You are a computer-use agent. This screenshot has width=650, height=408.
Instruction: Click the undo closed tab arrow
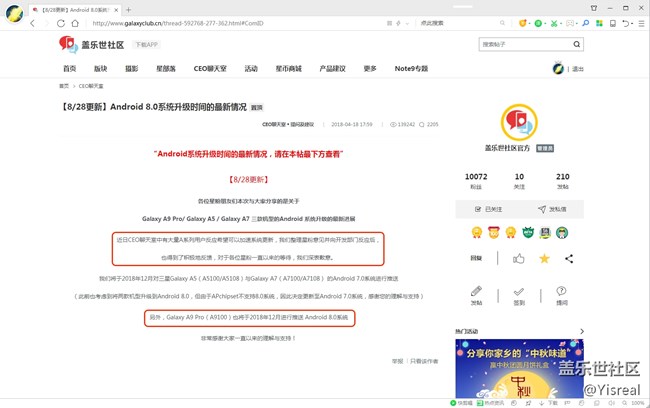click(x=626, y=23)
